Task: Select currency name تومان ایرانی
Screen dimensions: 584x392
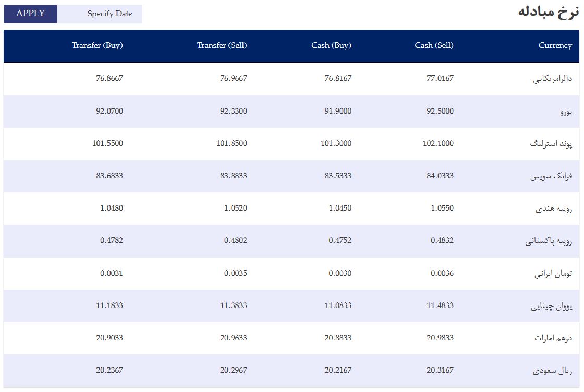Action: [x=553, y=274]
